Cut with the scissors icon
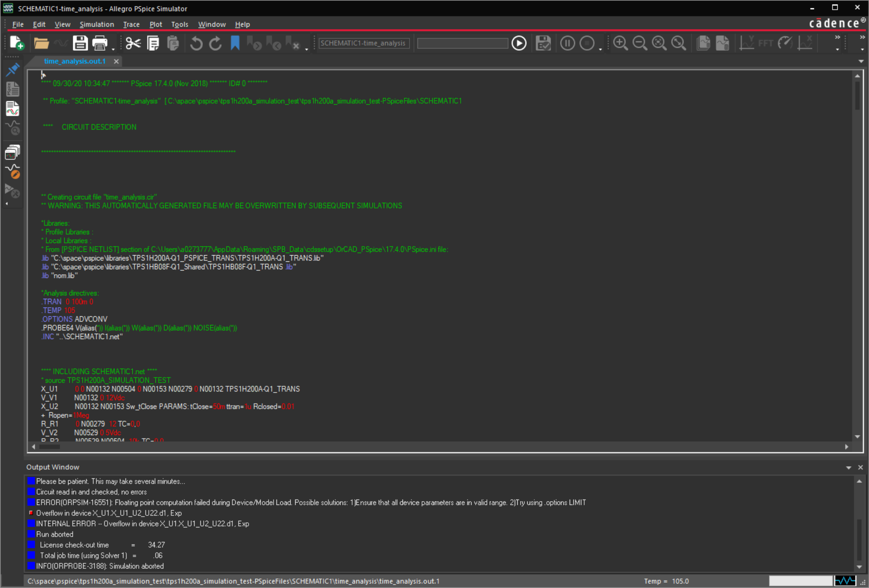The image size is (869, 588). pos(133,43)
